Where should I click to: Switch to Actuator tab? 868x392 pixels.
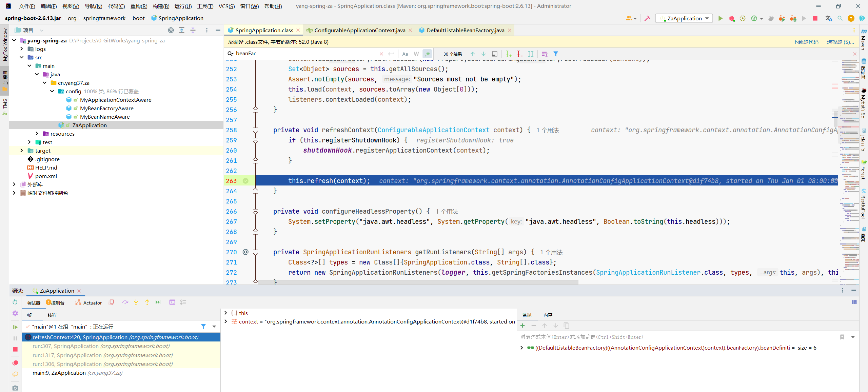pyautogui.click(x=88, y=302)
